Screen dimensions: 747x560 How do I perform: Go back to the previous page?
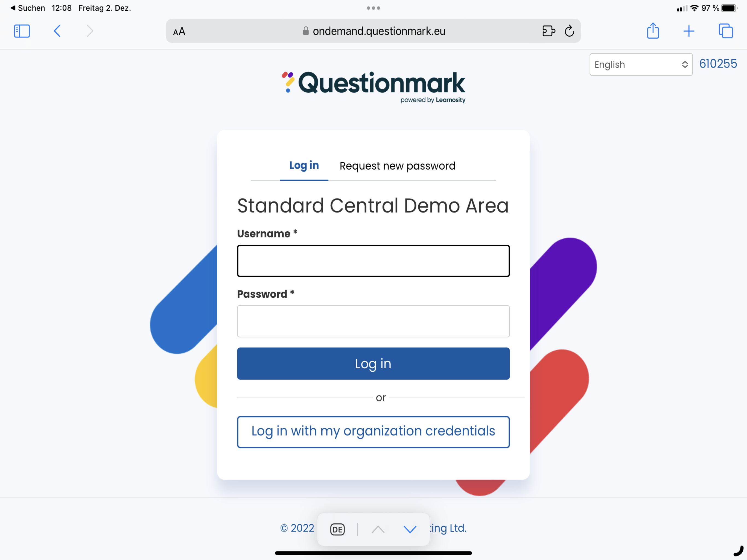click(57, 31)
